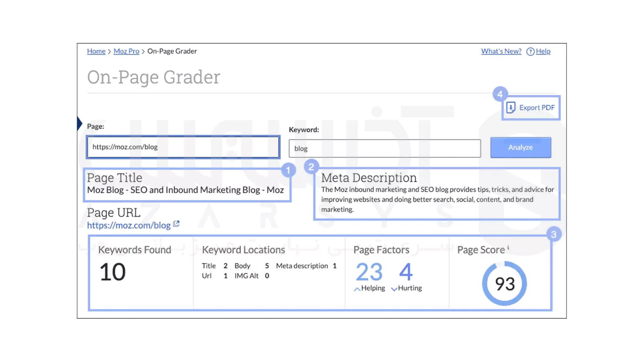Click the On-Page Grader breadcrumb text
Screen dimensions: 644x362
click(x=172, y=51)
